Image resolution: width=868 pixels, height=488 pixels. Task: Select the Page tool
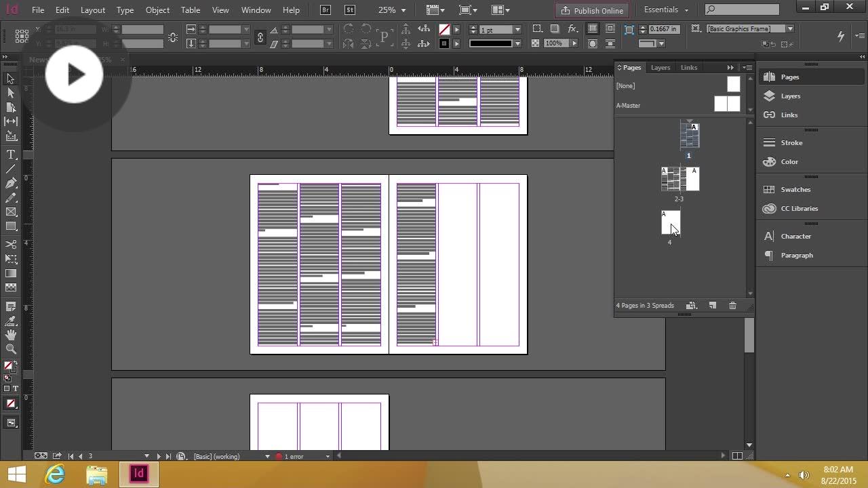[11, 107]
